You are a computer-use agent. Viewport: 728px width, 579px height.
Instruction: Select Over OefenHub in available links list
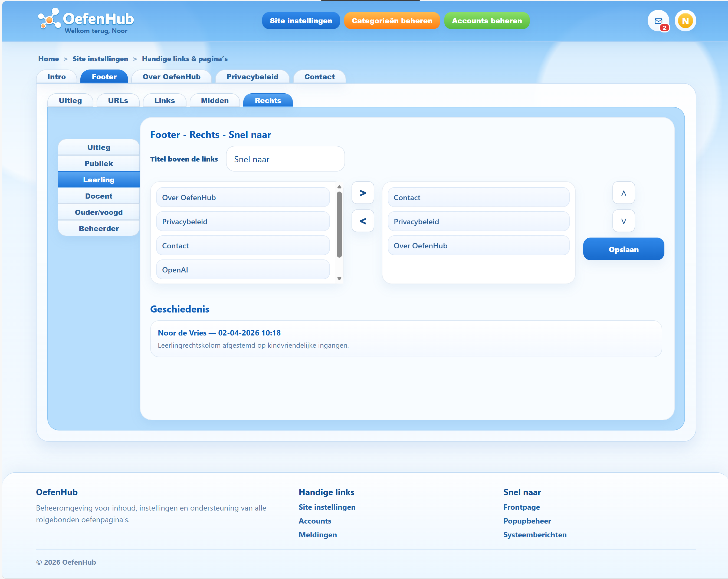[243, 197]
